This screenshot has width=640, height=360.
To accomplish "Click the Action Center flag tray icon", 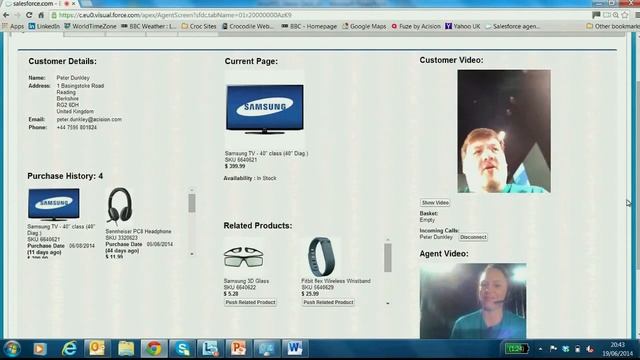I will (x=553, y=349).
